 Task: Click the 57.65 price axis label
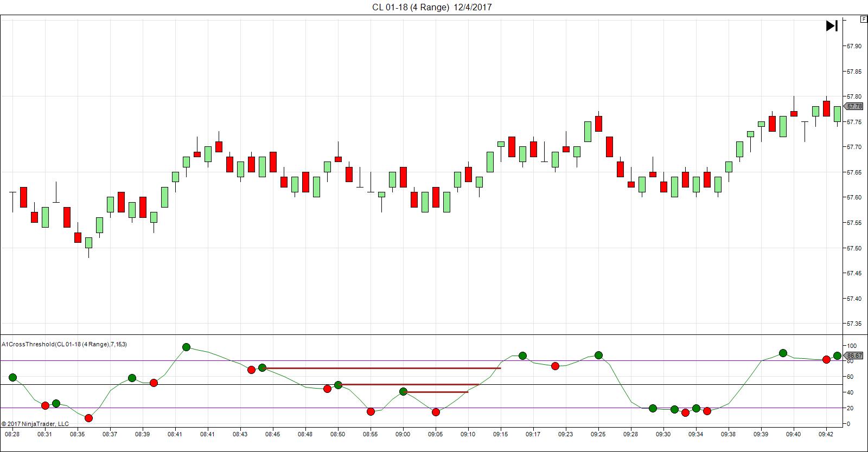[854, 172]
